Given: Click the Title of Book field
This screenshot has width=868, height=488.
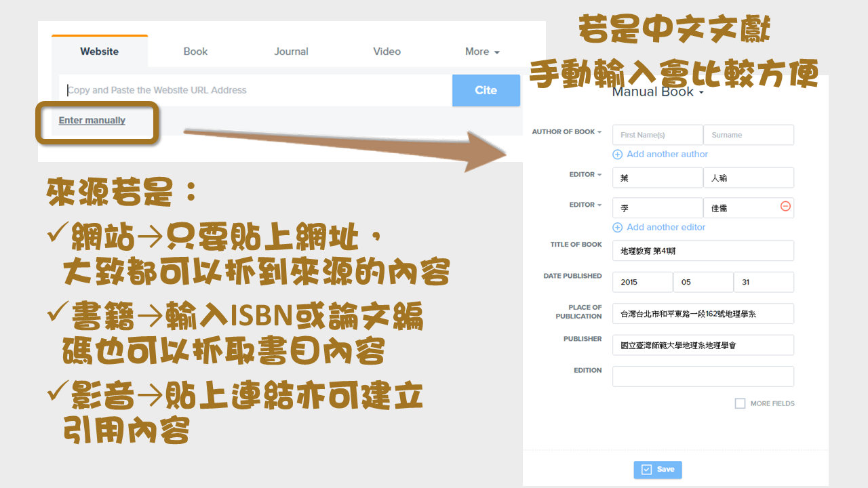Looking at the screenshot, I should [703, 251].
